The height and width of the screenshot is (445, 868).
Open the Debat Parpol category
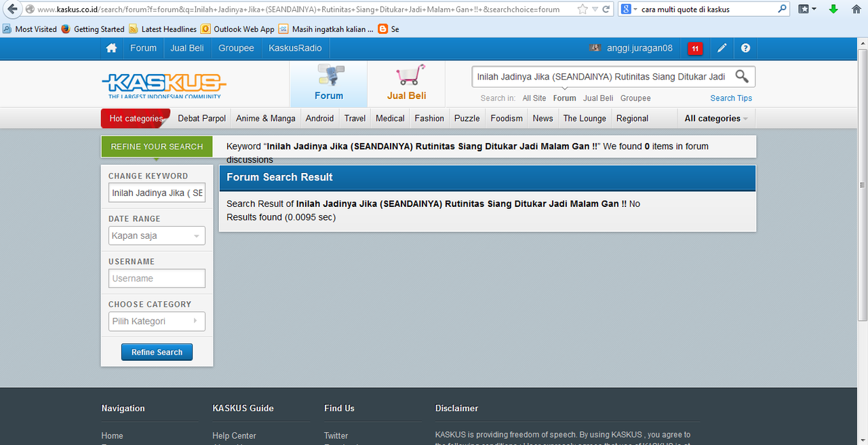point(202,118)
